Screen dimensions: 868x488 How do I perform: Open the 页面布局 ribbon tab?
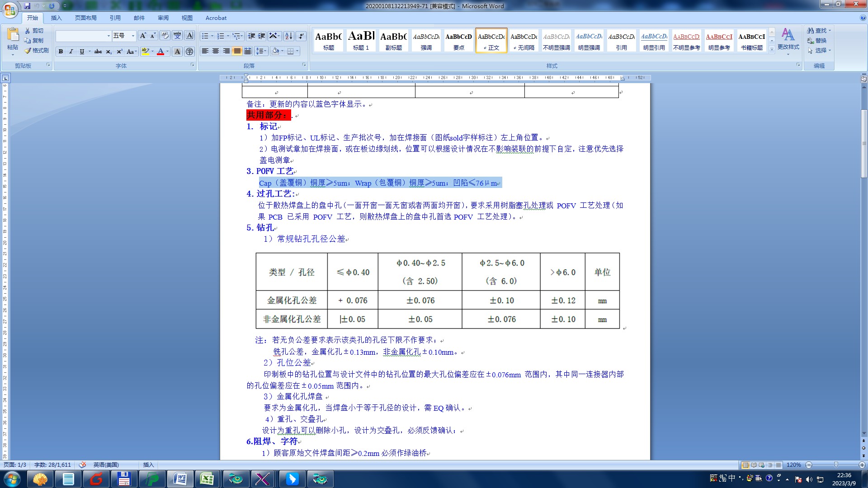(x=86, y=18)
